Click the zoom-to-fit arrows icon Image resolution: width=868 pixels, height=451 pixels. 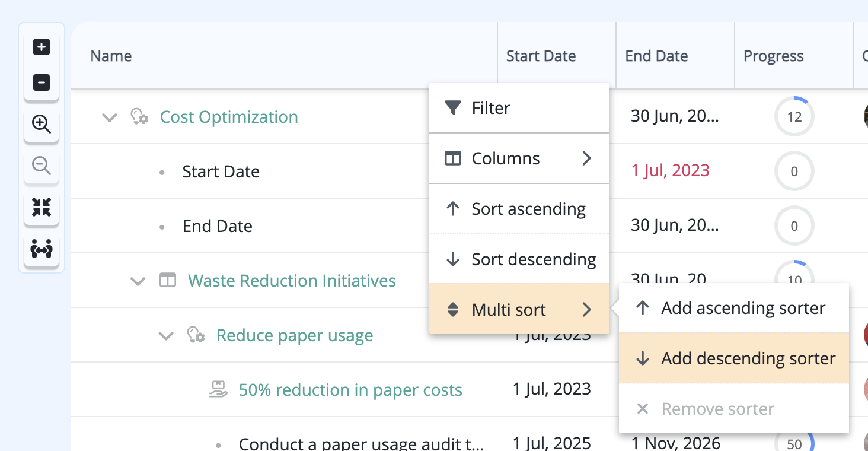[42, 207]
